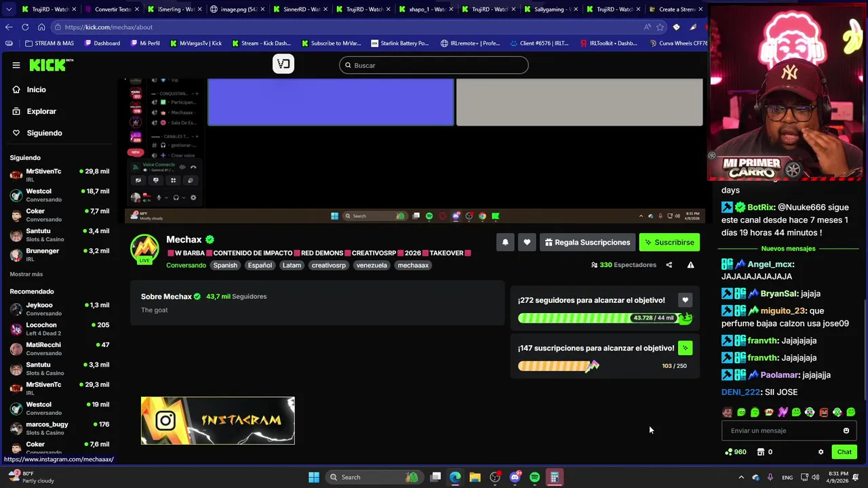Open the Mi Perfil bookmark
868x488 pixels.
pos(145,43)
